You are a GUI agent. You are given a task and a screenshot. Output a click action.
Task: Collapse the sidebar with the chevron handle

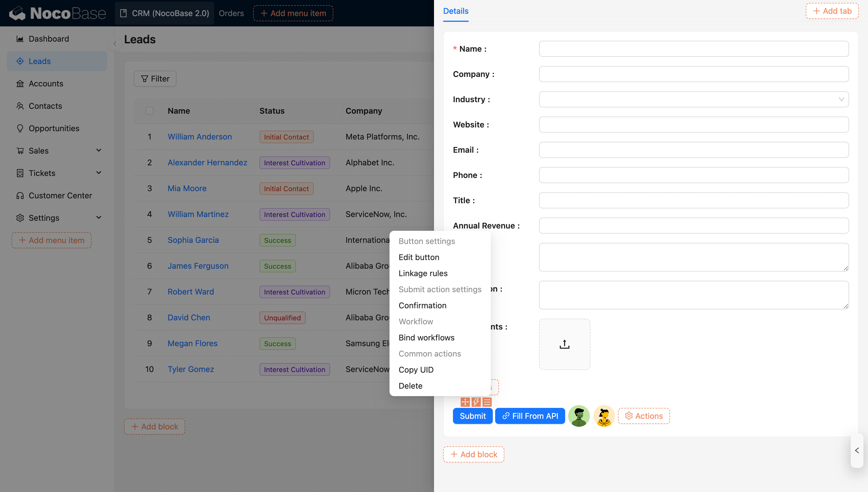(115, 44)
